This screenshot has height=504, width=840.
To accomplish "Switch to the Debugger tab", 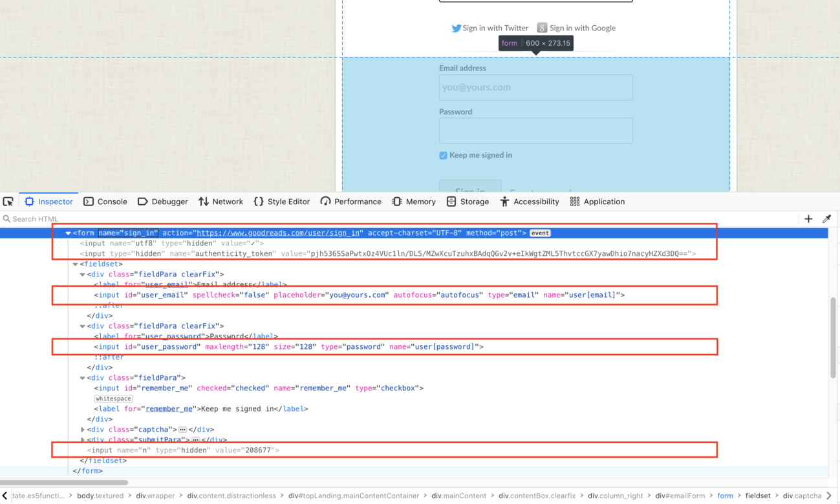I will tap(163, 202).
